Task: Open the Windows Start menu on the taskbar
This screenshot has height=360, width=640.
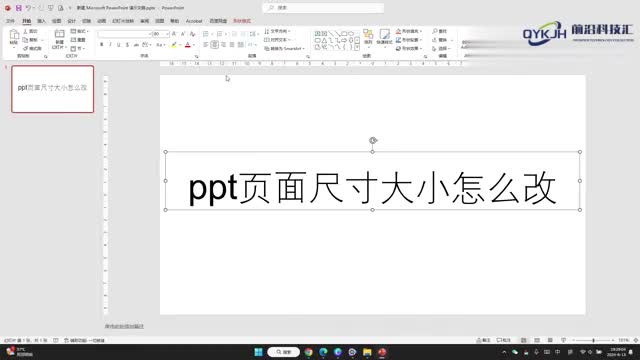Action: coord(258,352)
